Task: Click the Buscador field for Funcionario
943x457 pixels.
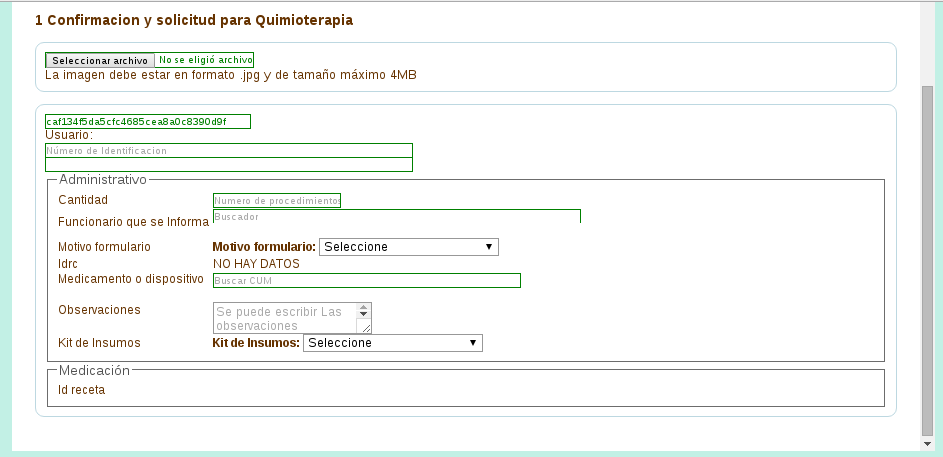Action: point(396,216)
